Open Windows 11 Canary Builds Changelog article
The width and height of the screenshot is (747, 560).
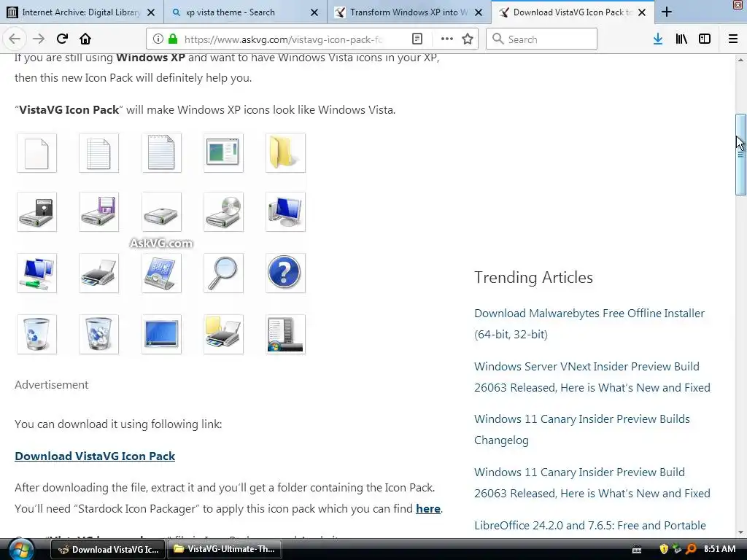click(x=581, y=429)
